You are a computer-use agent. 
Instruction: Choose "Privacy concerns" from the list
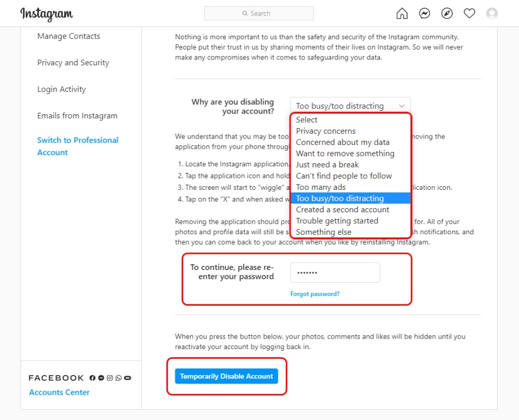tap(326, 131)
